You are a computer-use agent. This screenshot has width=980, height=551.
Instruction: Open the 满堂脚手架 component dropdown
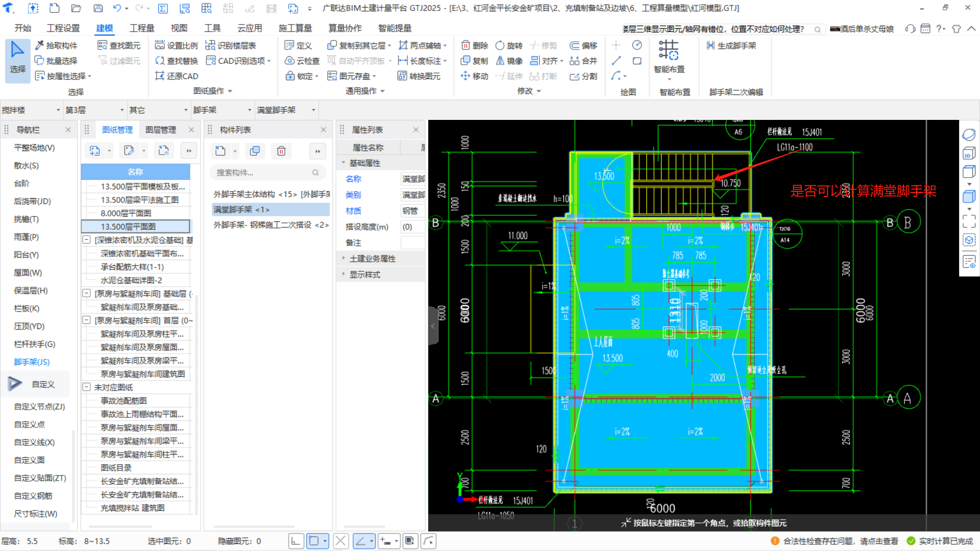(286, 110)
